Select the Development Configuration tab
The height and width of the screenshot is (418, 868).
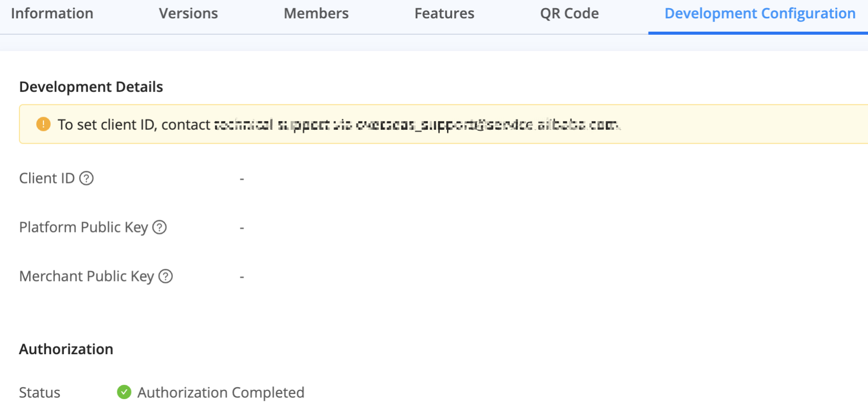pos(760,14)
